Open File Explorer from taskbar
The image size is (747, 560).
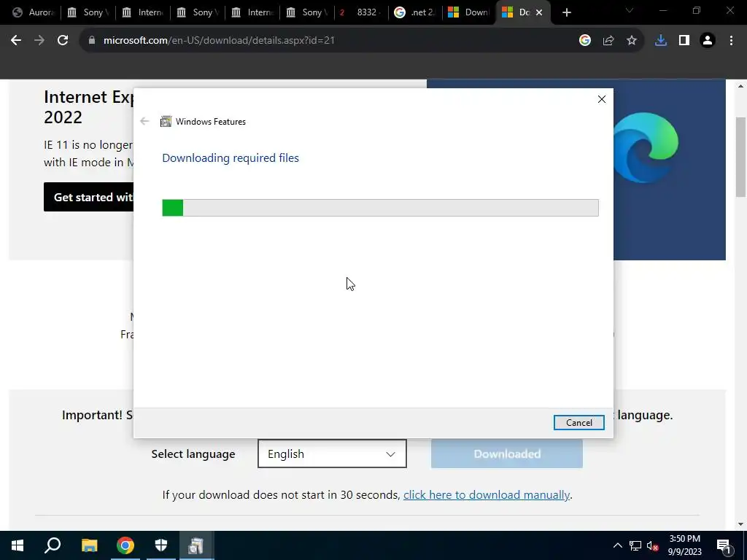(x=89, y=545)
